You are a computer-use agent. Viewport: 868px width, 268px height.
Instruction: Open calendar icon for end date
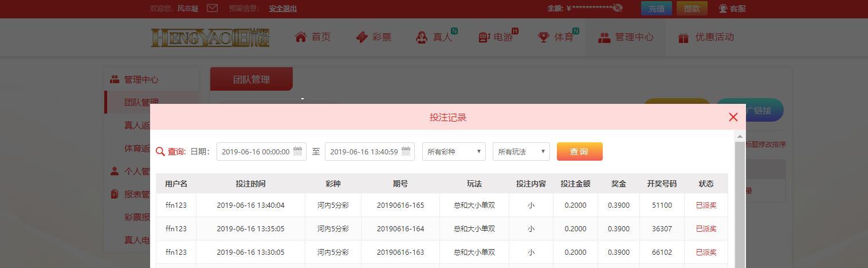(406, 152)
